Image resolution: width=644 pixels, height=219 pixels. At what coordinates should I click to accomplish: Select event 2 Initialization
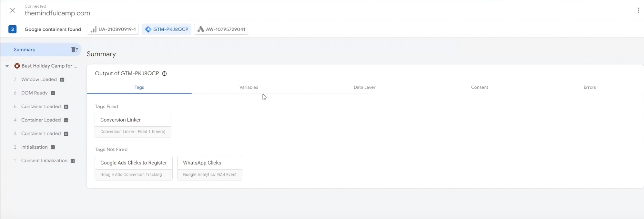(x=34, y=147)
